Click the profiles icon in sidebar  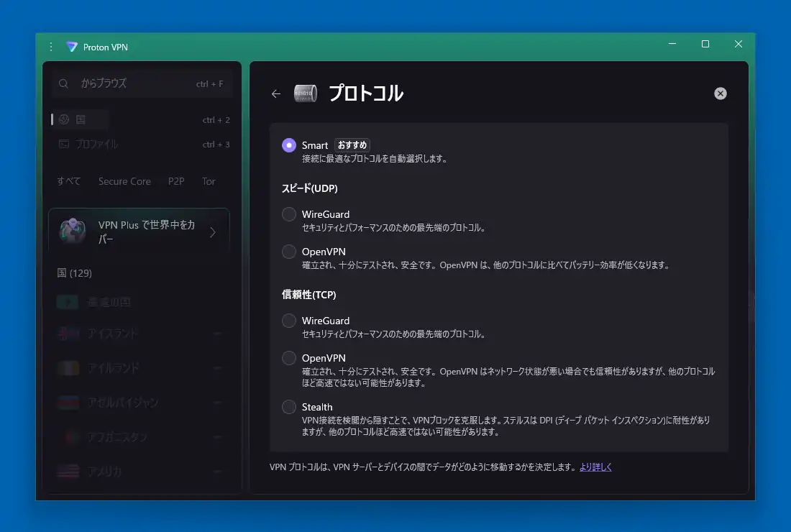(64, 144)
